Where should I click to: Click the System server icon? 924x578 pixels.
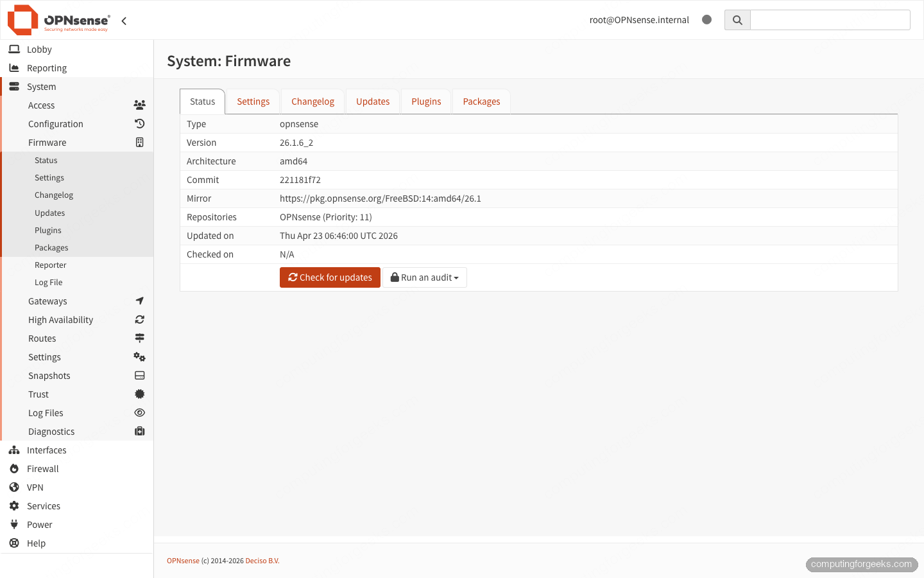point(14,87)
